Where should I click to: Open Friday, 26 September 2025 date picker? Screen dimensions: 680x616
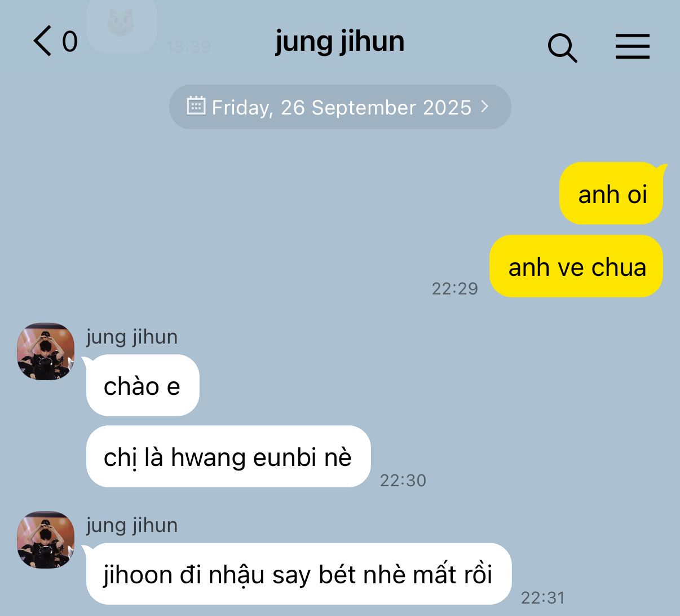click(x=340, y=107)
